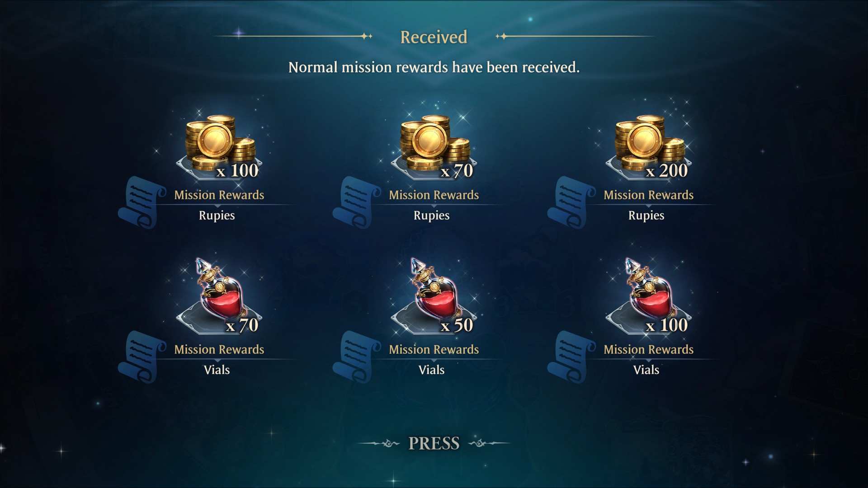The height and width of the screenshot is (488, 868).
Task: Click the blue scroll beside 200 Rupies reward
Action: [571, 202]
